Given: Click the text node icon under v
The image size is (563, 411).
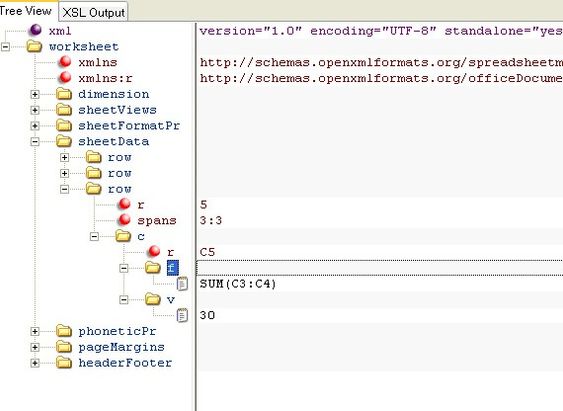Looking at the screenshot, I should click(182, 316).
